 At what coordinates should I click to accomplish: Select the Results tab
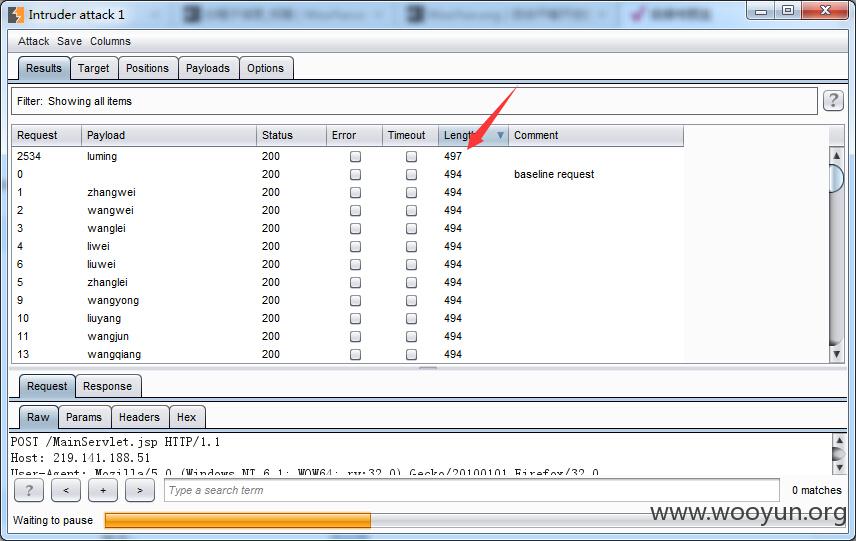(44, 68)
